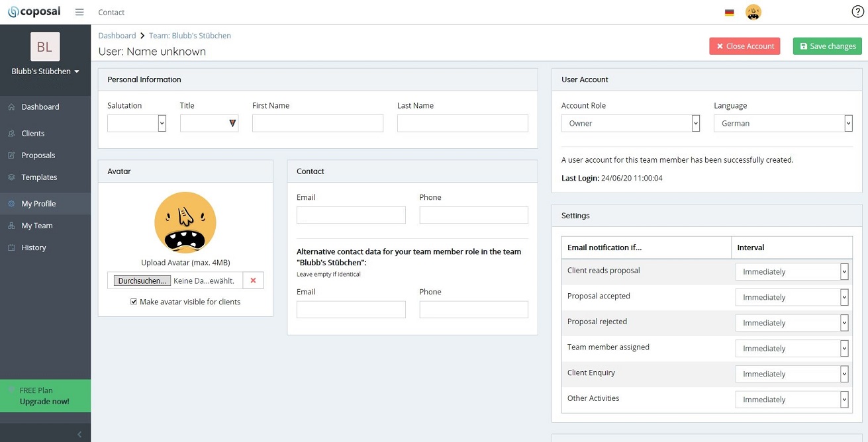Remove avatar with the red X icon
This screenshot has width=868, height=442.
point(253,281)
